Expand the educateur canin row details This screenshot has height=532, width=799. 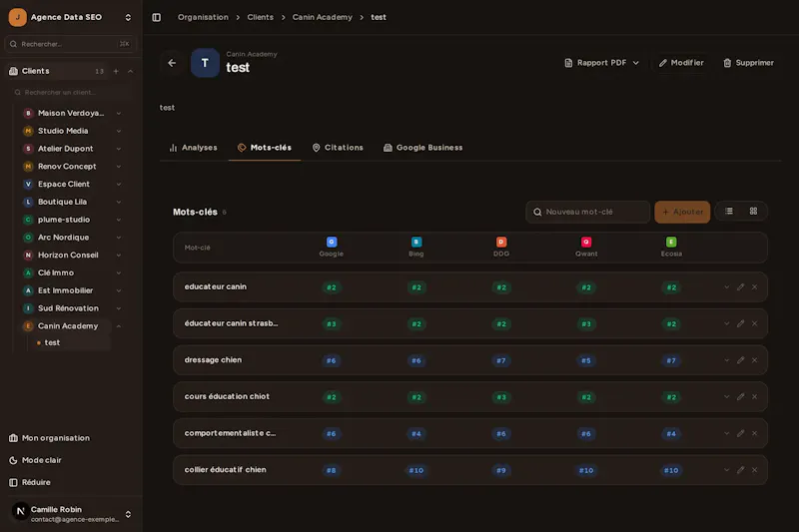click(727, 287)
